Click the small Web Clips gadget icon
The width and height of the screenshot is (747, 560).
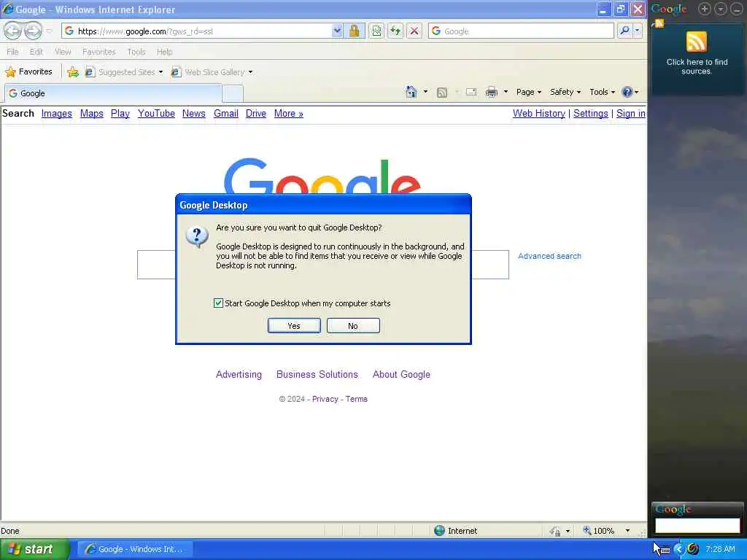point(659,23)
